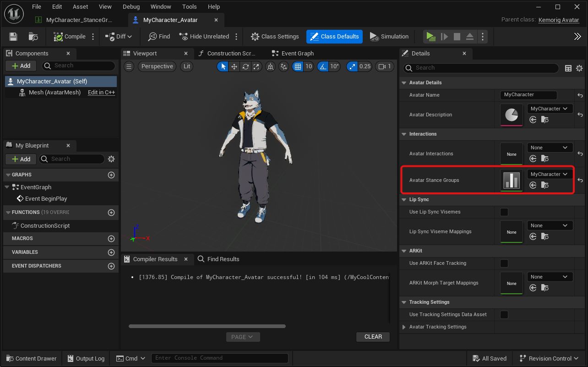Select the translate (move) tool in viewport
This screenshot has height=367, width=588.
tap(234, 66)
